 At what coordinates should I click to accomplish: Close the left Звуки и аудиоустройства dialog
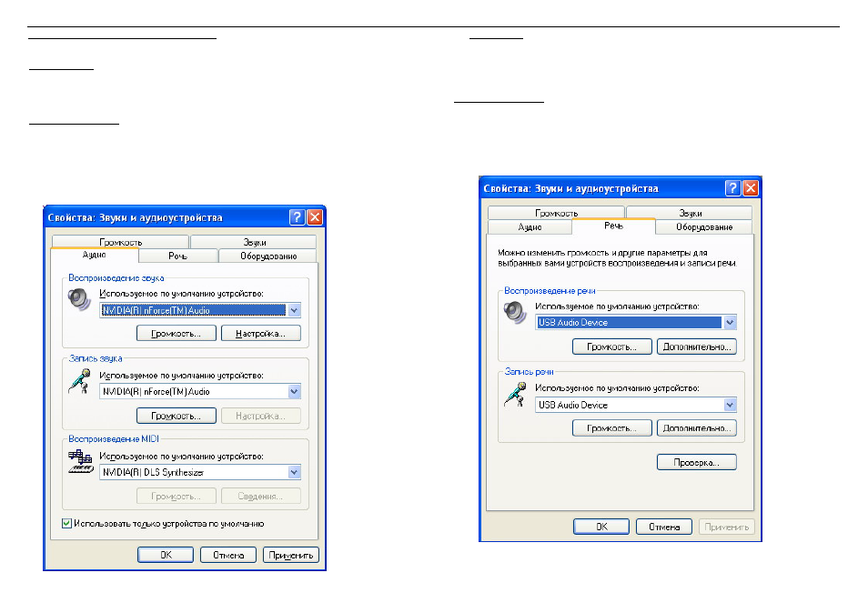click(315, 216)
